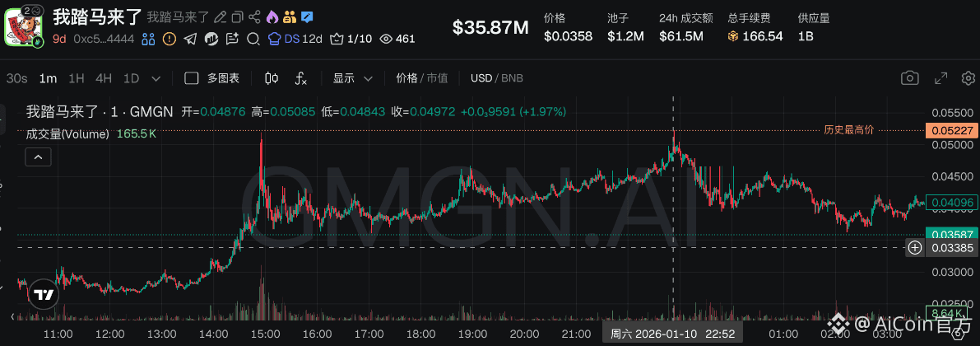This screenshot has height=346, width=980.
Task: Click the 15:00 time axis label
Action: (267, 334)
